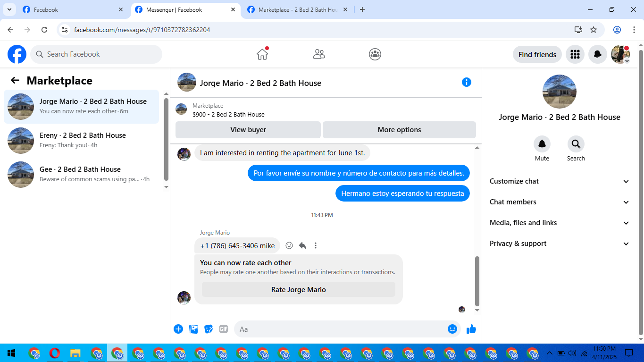Viewport: 644px width, 362px height.
Task: Show hidden system tray icons
Action: coord(549,353)
